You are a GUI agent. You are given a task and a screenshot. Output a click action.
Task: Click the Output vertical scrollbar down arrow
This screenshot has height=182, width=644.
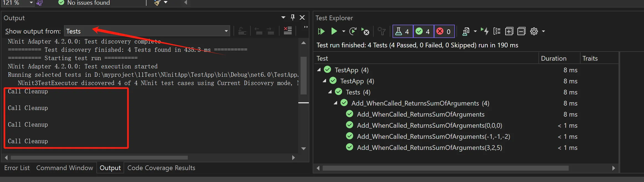(304, 149)
